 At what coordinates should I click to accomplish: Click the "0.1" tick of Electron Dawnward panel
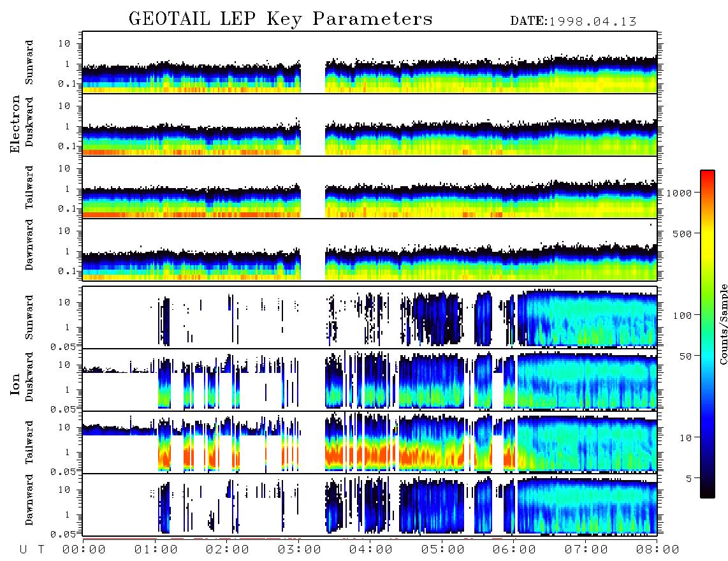coord(66,271)
